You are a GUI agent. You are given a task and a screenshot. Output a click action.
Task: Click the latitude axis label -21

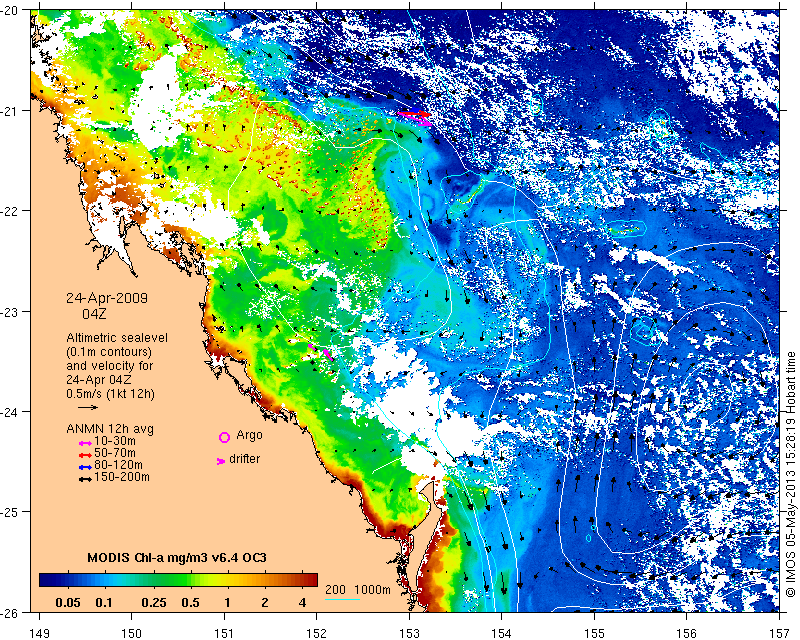(x=10, y=110)
